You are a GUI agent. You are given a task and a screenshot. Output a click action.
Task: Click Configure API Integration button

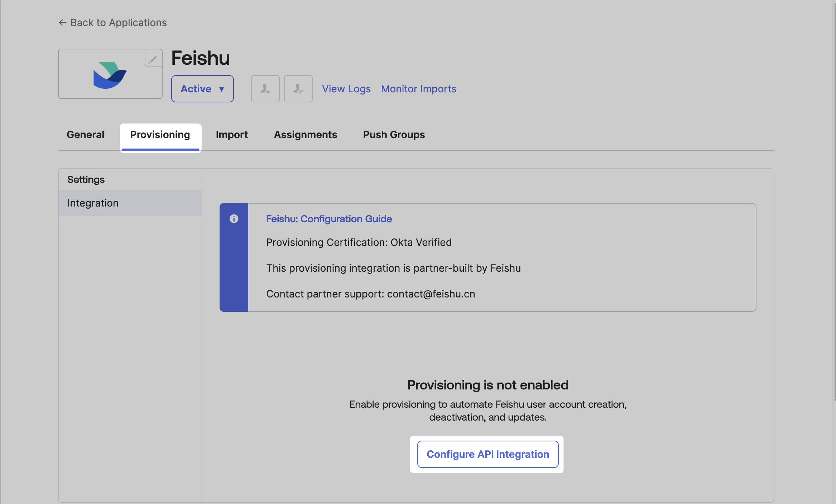pyautogui.click(x=488, y=454)
